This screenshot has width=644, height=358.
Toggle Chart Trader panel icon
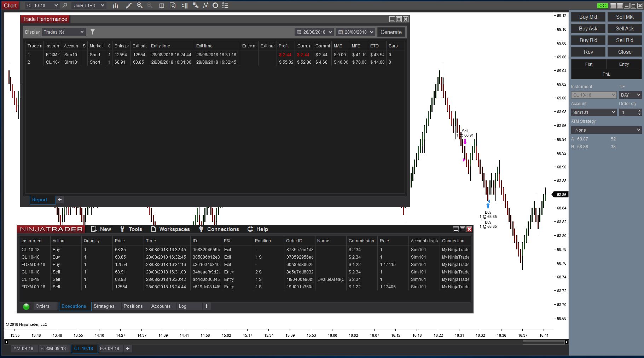point(184,6)
